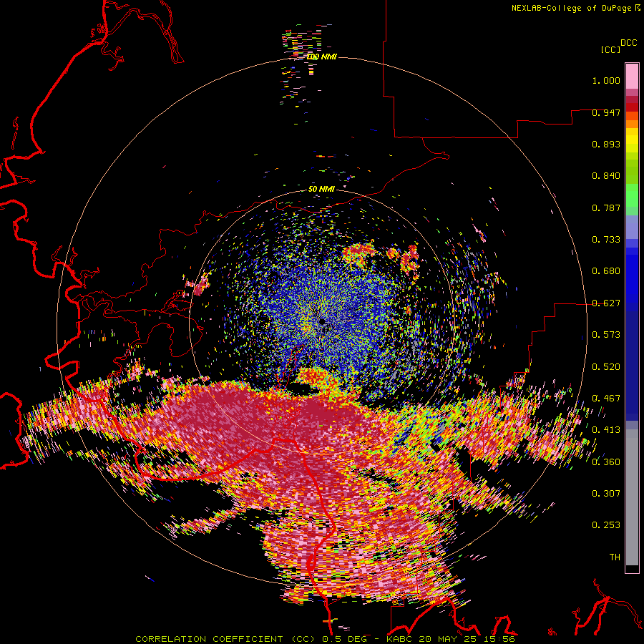Image resolution: width=644 pixels, height=644 pixels.
Task: Select the 0.253 scale value
Action: [606, 525]
